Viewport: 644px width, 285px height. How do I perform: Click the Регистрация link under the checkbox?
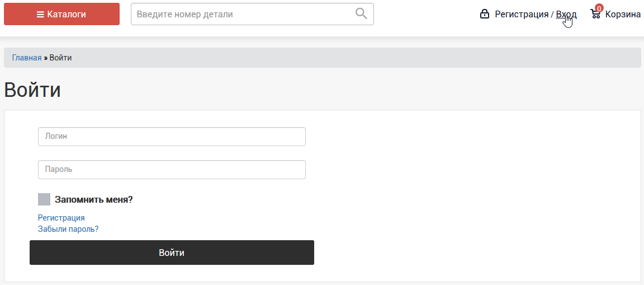coord(61,218)
